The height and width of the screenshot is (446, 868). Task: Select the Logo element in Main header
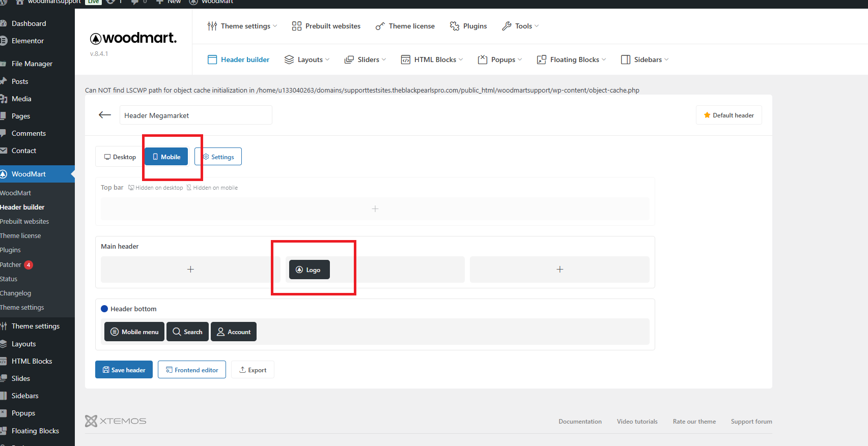pos(310,270)
